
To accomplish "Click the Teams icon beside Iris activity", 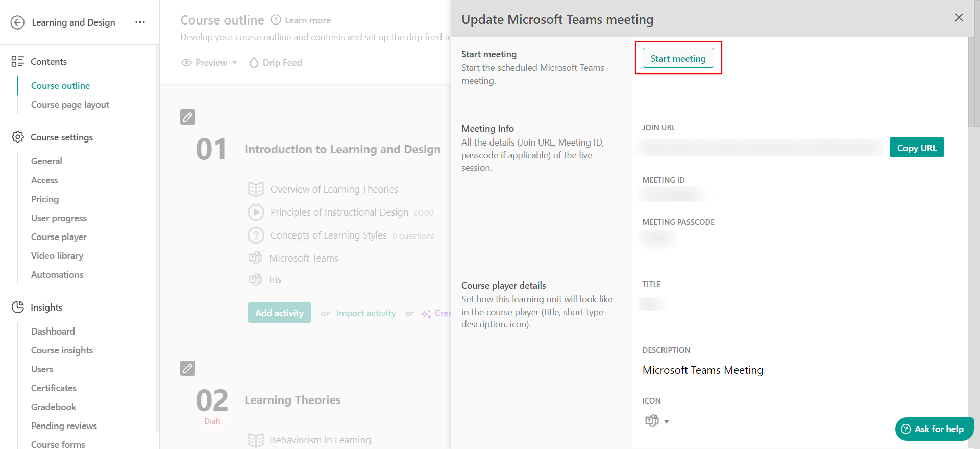I will 256,279.
